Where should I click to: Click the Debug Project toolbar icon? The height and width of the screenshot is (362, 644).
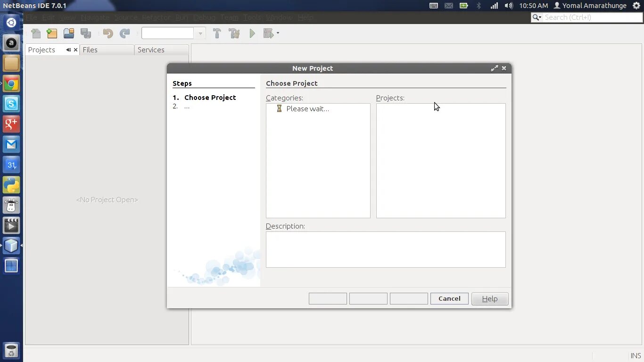coord(268,33)
